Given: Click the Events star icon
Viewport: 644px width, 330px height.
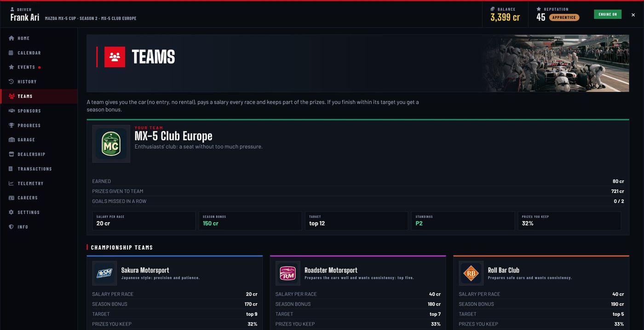Looking at the screenshot, I should coord(11,67).
